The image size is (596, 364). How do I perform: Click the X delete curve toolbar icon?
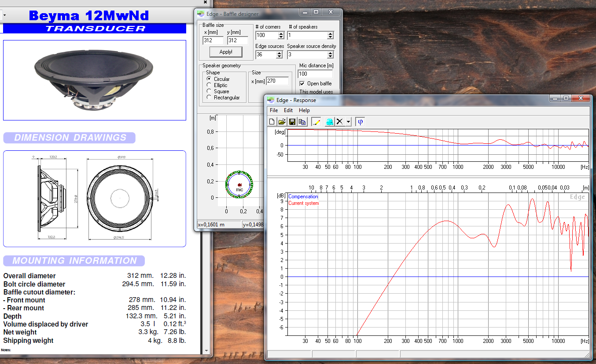339,122
